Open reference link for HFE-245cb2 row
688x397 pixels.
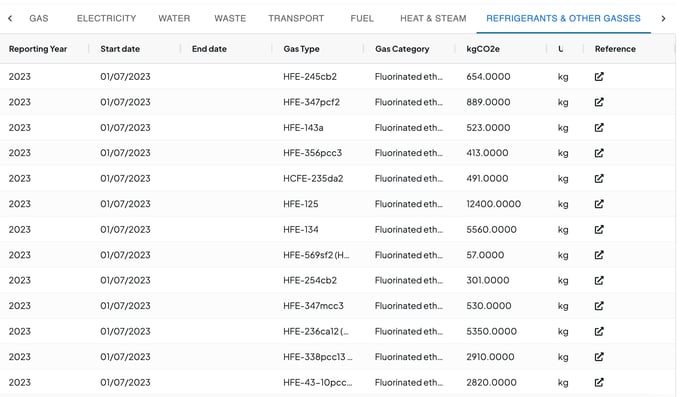599,77
